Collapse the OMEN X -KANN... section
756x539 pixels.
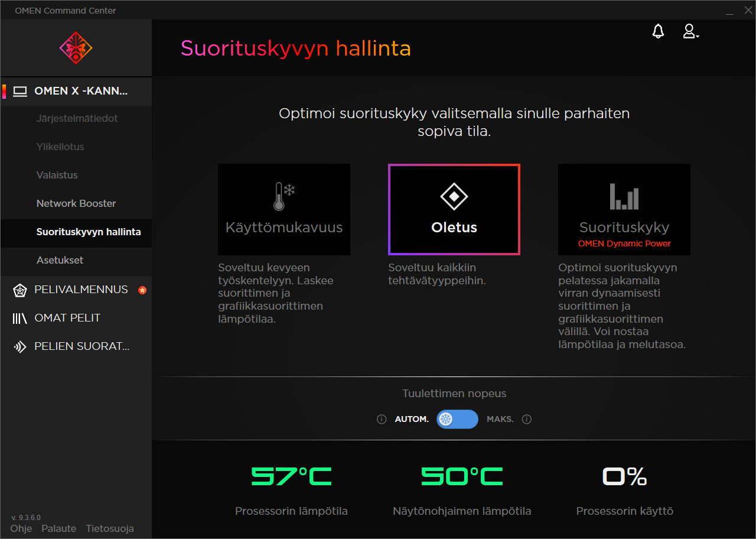(76, 91)
